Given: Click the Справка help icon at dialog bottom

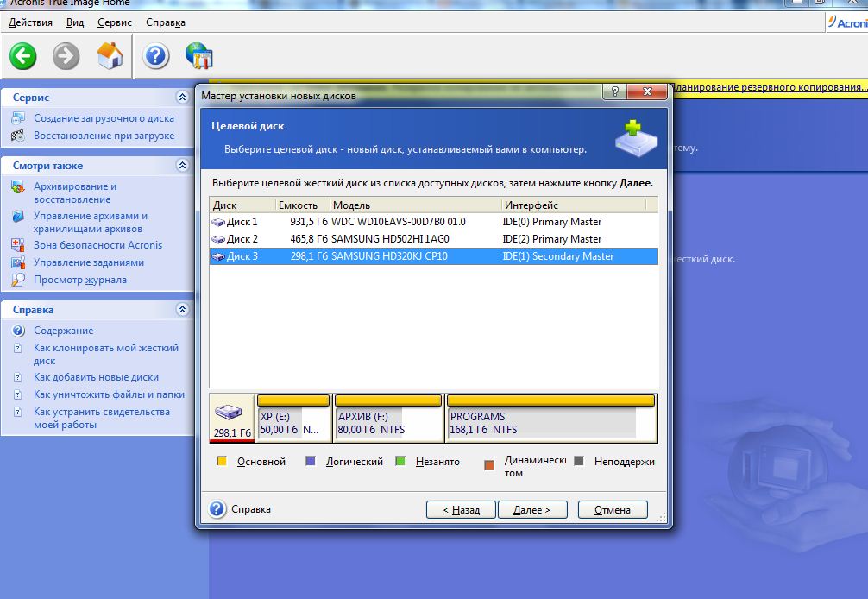Looking at the screenshot, I should (x=217, y=509).
